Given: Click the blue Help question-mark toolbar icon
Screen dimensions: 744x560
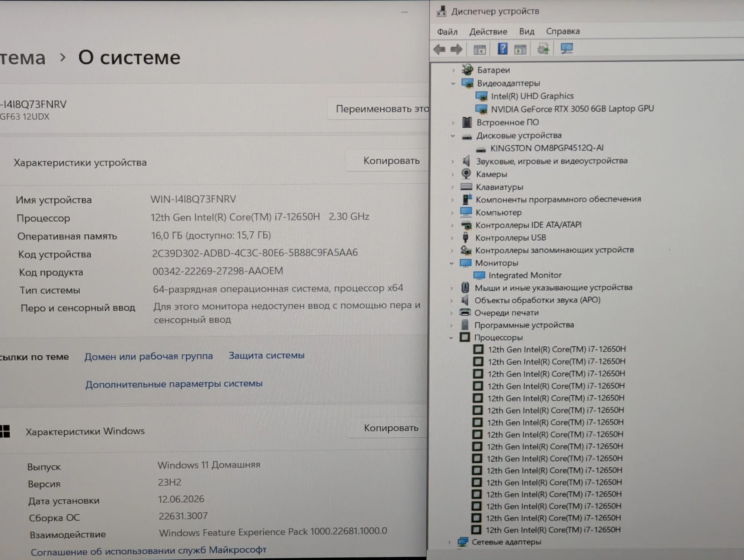Looking at the screenshot, I should 503,49.
